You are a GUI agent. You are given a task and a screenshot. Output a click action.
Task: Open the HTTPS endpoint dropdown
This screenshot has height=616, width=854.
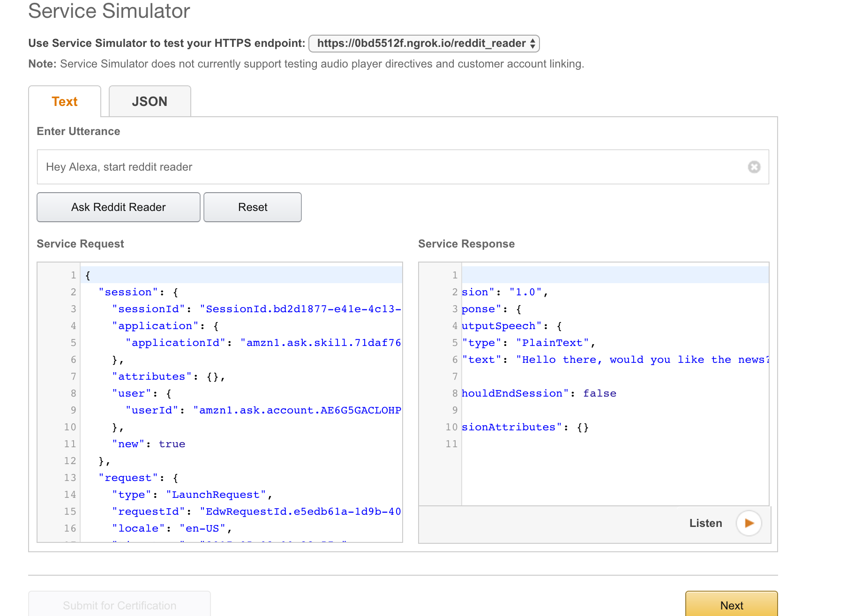pyautogui.click(x=424, y=44)
